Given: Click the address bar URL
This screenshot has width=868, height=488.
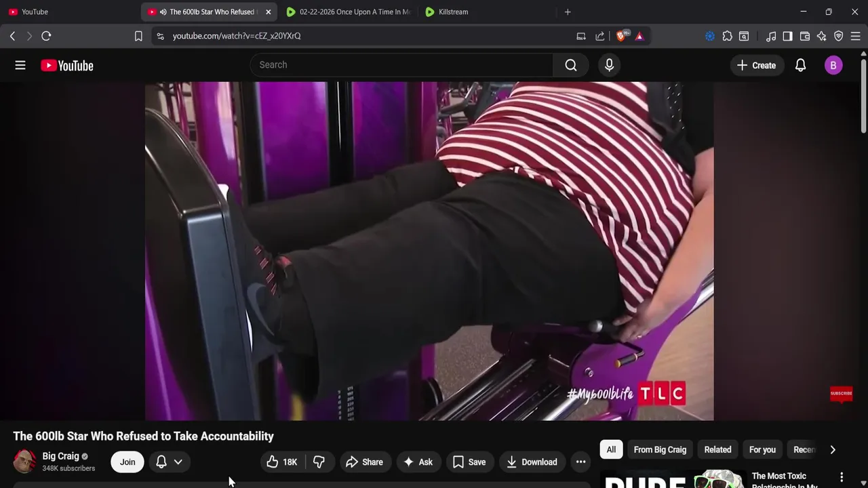Looking at the screenshot, I should pos(237,36).
